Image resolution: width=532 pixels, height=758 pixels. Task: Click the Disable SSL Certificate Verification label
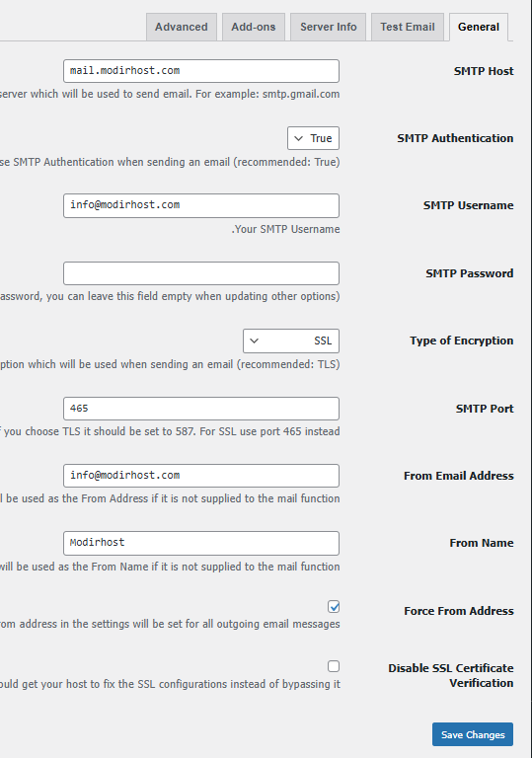coord(451,675)
